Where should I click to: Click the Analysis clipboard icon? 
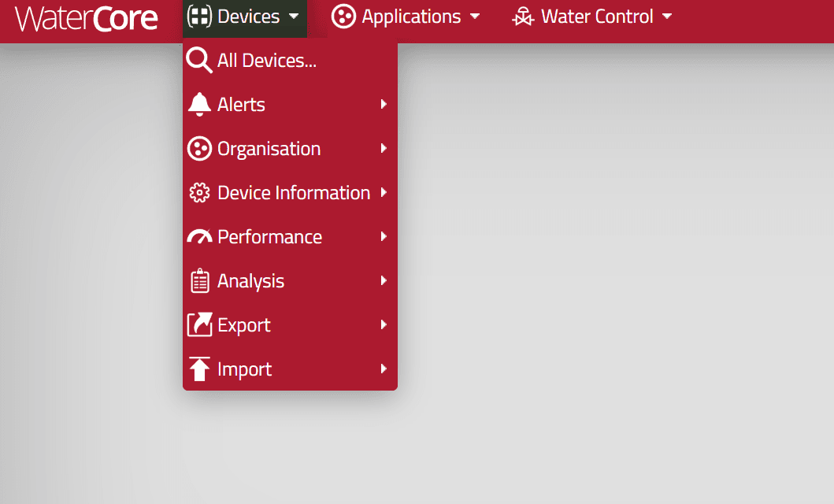tap(198, 280)
